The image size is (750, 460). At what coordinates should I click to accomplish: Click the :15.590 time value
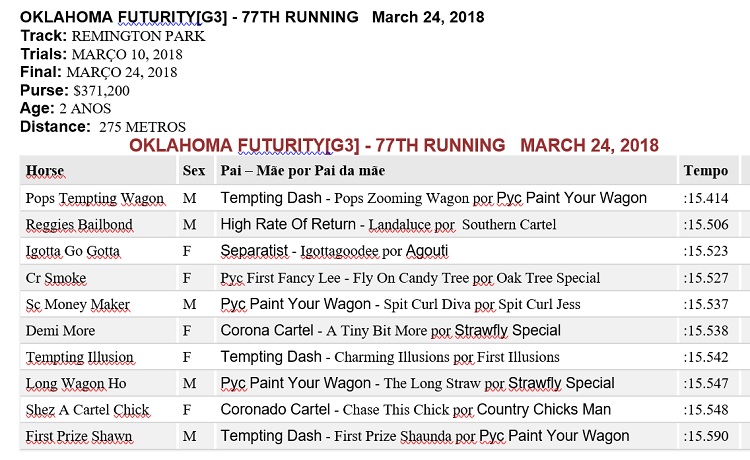coord(706,436)
